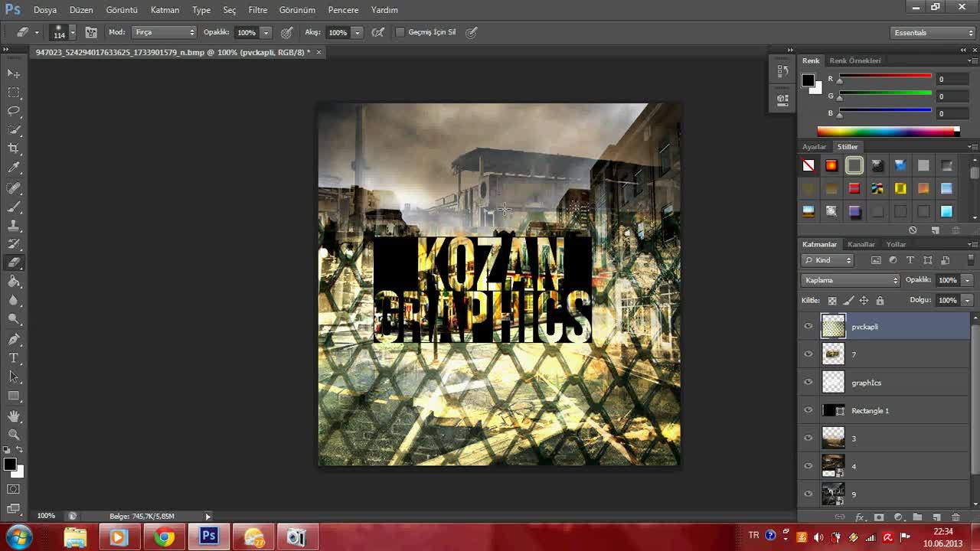Select the Path Selection tool
The image size is (980, 551).
click(x=14, y=377)
